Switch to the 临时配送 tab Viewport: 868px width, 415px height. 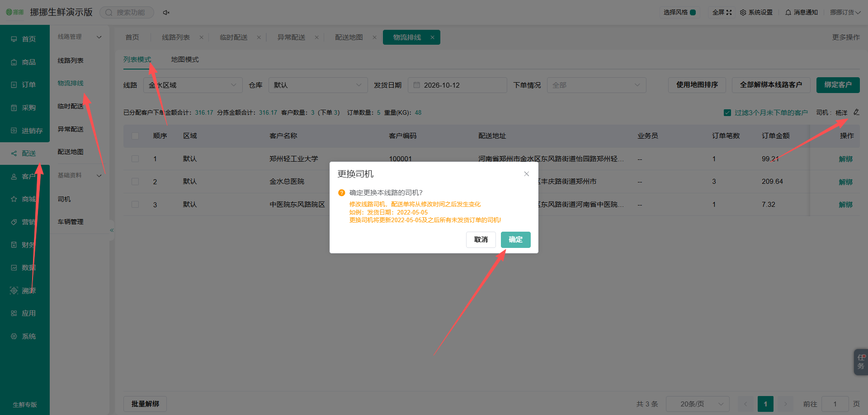[234, 37]
